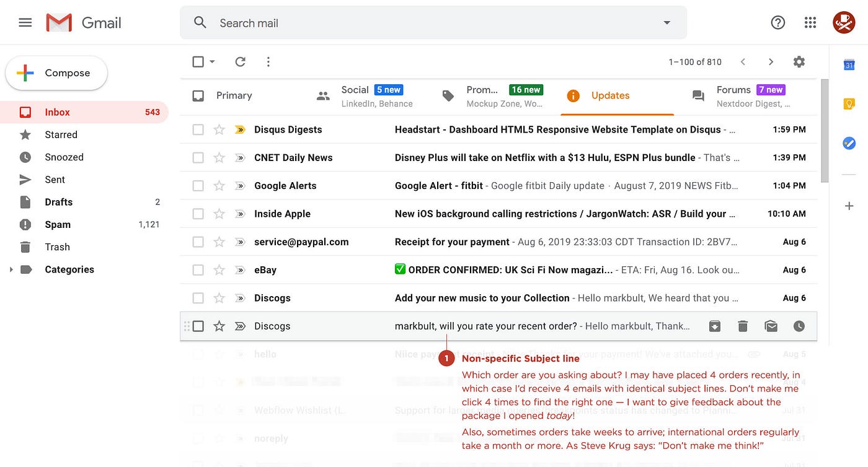Open the Google apps grid
The width and height of the screenshot is (868, 467).
click(x=810, y=23)
